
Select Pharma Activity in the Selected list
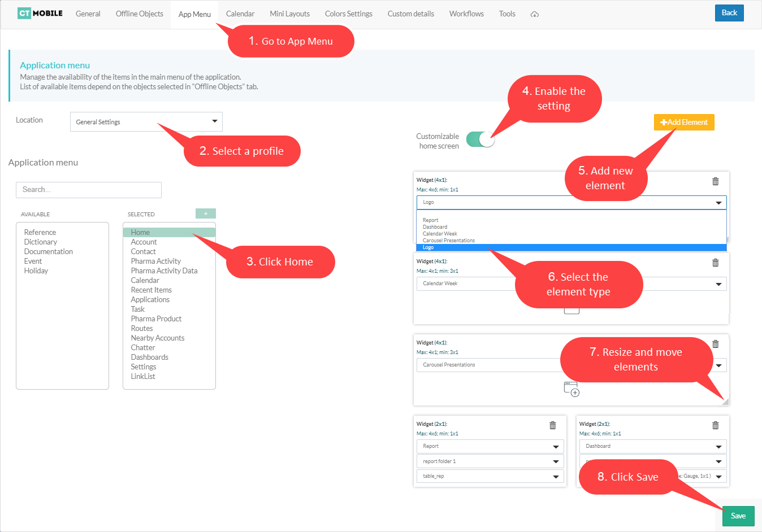pyautogui.click(x=156, y=261)
